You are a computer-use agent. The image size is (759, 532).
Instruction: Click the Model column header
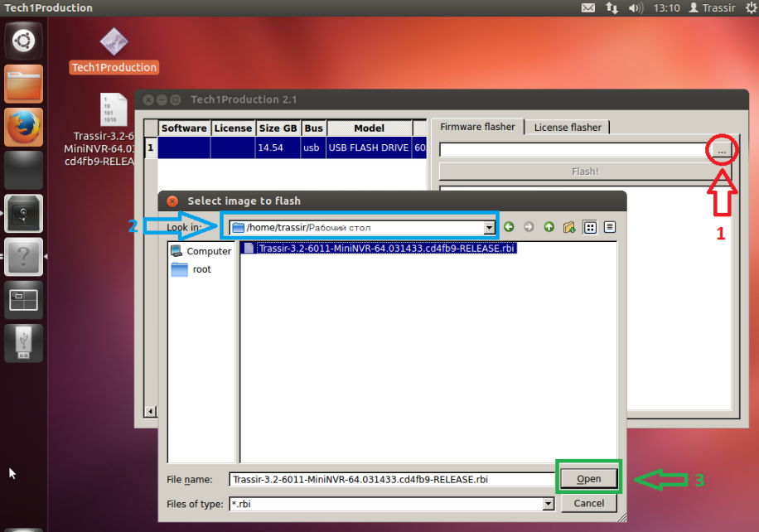point(370,128)
